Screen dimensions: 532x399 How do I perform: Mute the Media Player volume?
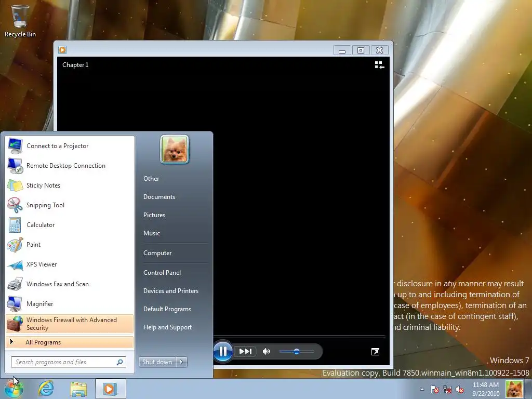coord(267,352)
